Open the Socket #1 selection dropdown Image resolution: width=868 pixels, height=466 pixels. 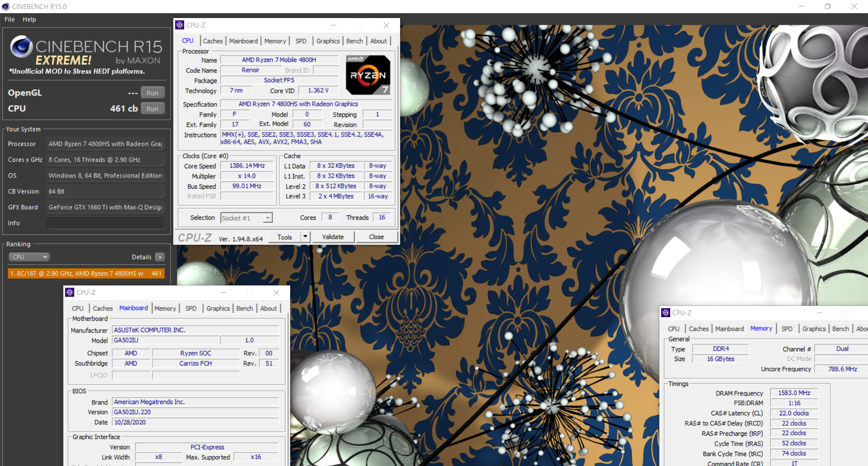247,218
